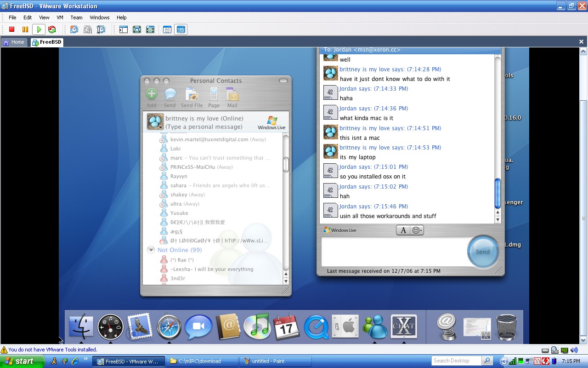
Task: Launch Safari compass icon in the dock
Action: coord(169,327)
